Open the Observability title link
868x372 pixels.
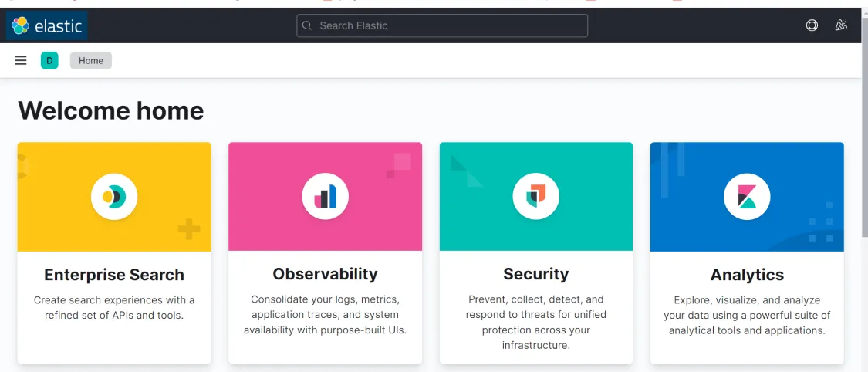(325, 274)
